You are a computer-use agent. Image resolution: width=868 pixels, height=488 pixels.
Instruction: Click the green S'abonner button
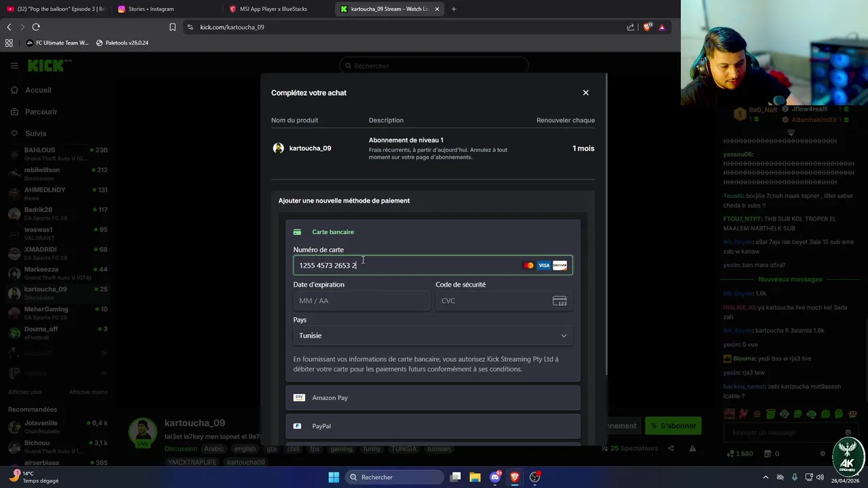pyautogui.click(x=673, y=426)
